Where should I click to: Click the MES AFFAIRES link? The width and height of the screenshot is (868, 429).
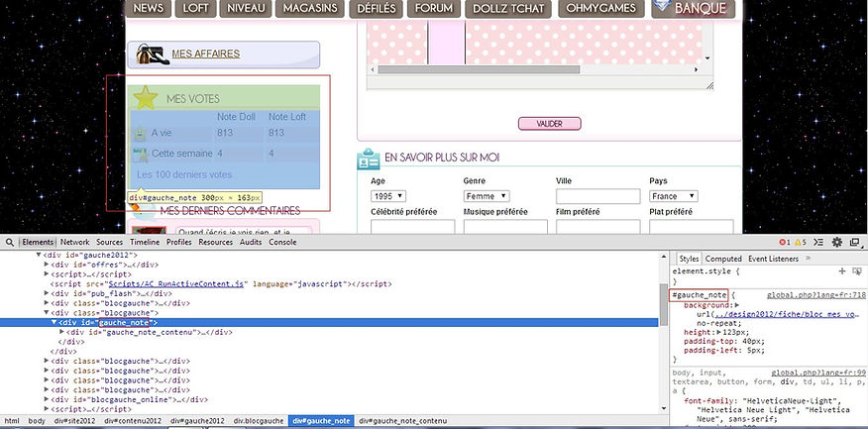(x=206, y=54)
